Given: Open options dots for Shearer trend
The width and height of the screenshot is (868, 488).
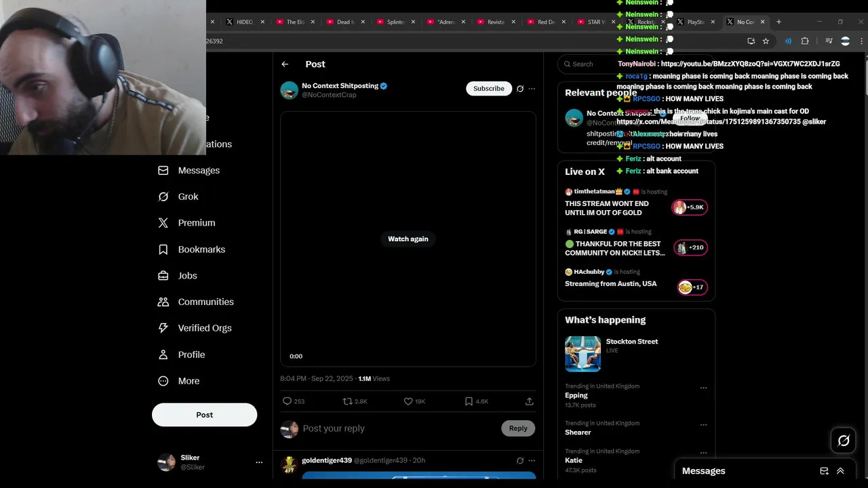Looking at the screenshot, I should point(703,425).
